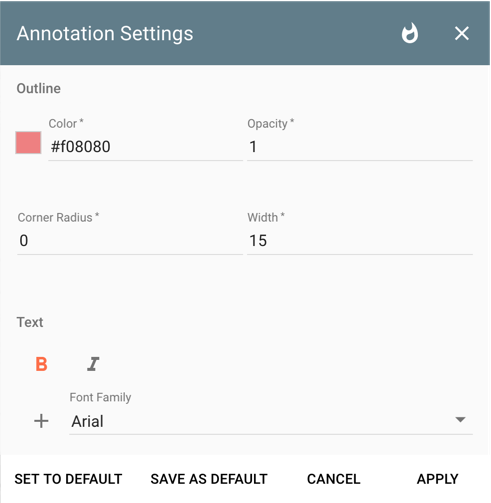Toggle bold text formatting

point(41,364)
